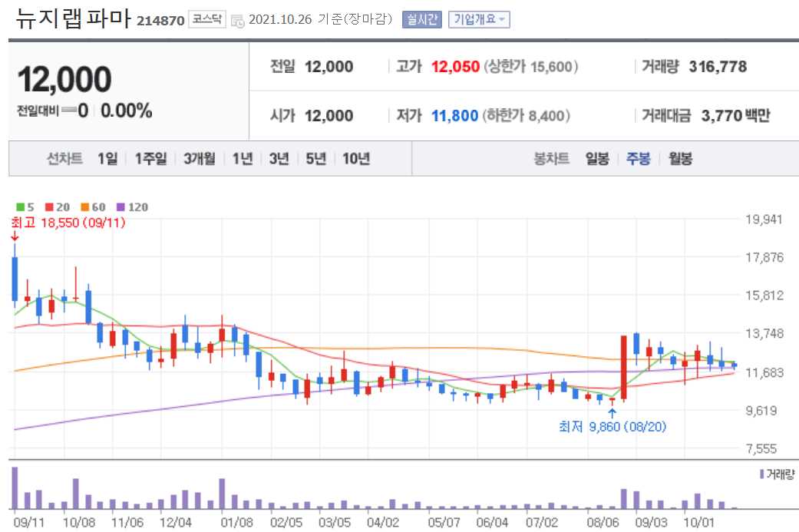
Task: Open the 기업개요 dropdown
Action: [x=479, y=19]
